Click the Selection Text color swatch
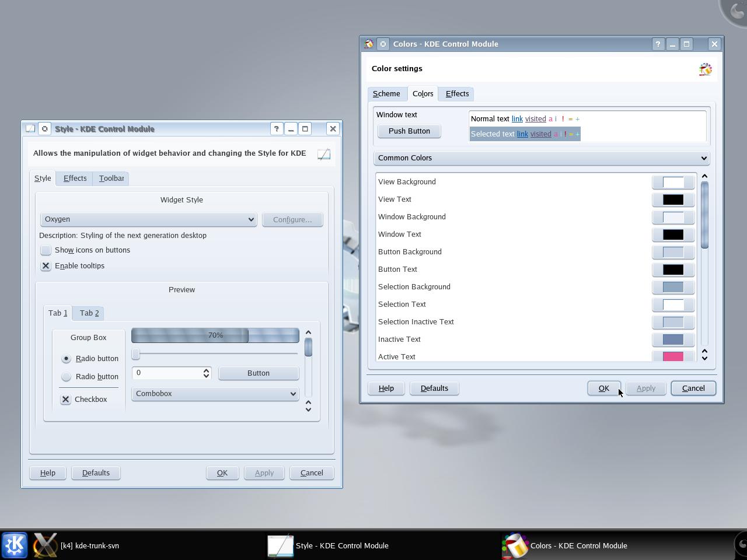747x560 pixels. pyautogui.click(x=673, y=304)
